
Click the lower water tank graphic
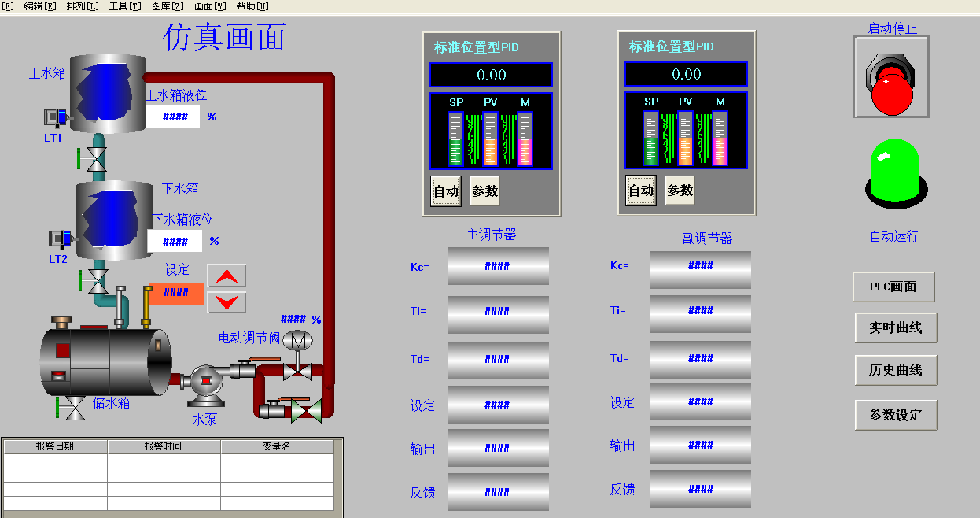pos(113,220)
